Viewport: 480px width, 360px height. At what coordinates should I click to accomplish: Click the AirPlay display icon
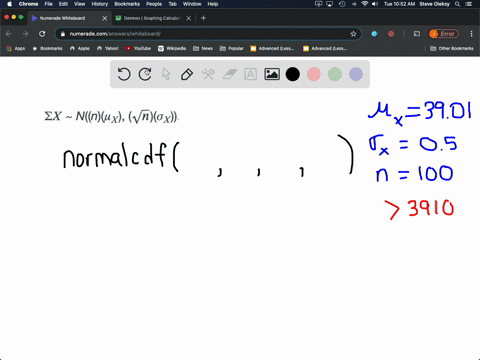point(330,4)
